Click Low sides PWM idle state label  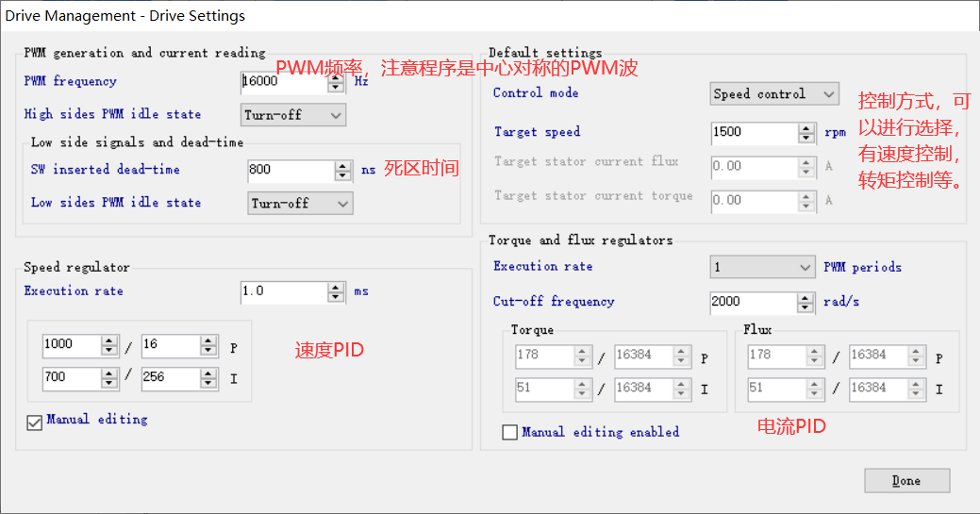pos(116,203)
